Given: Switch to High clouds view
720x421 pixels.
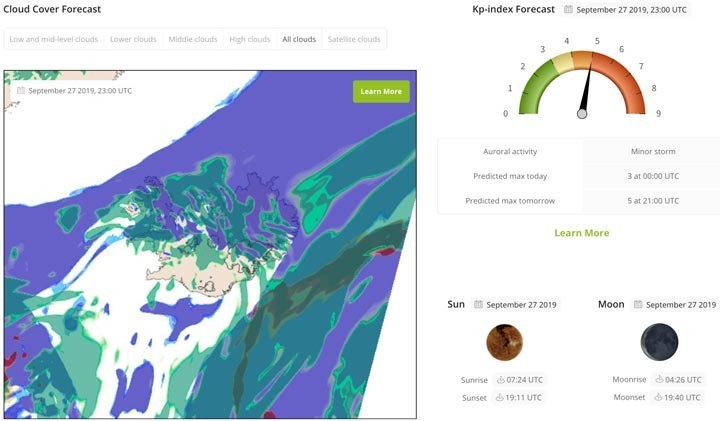Looking at the screenshot, I should point(248,40).
